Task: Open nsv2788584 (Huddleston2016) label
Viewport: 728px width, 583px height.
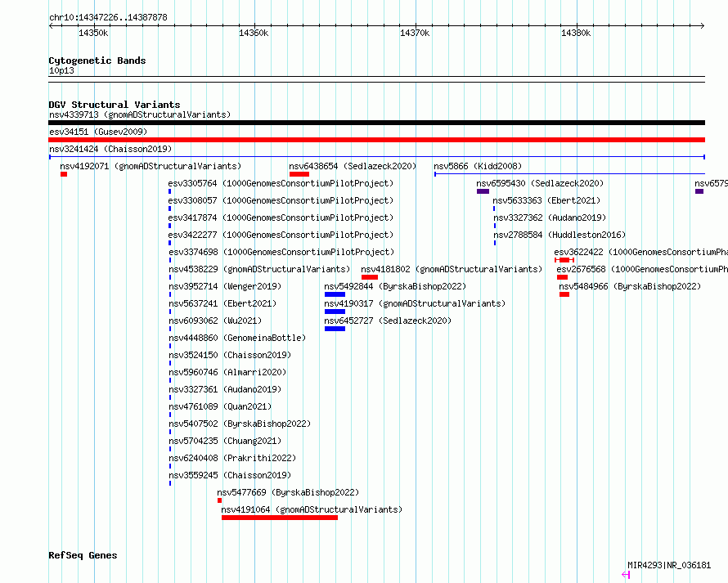Action: point(559,235)
